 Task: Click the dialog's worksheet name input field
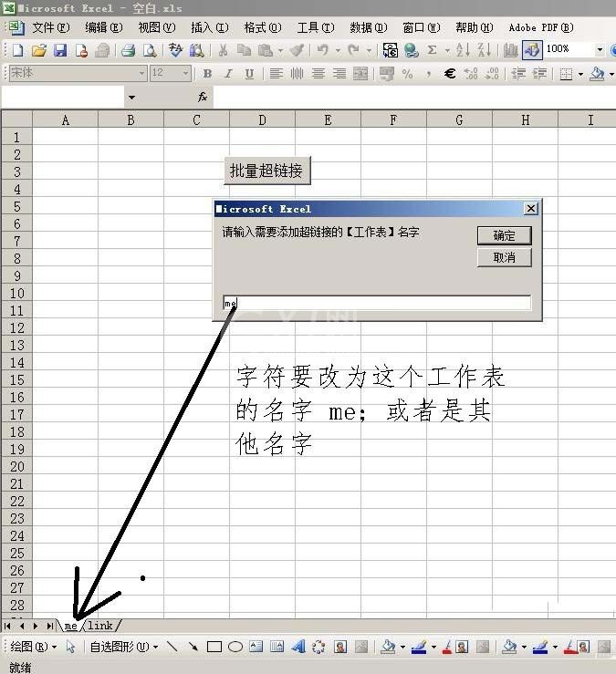point(377,303)
